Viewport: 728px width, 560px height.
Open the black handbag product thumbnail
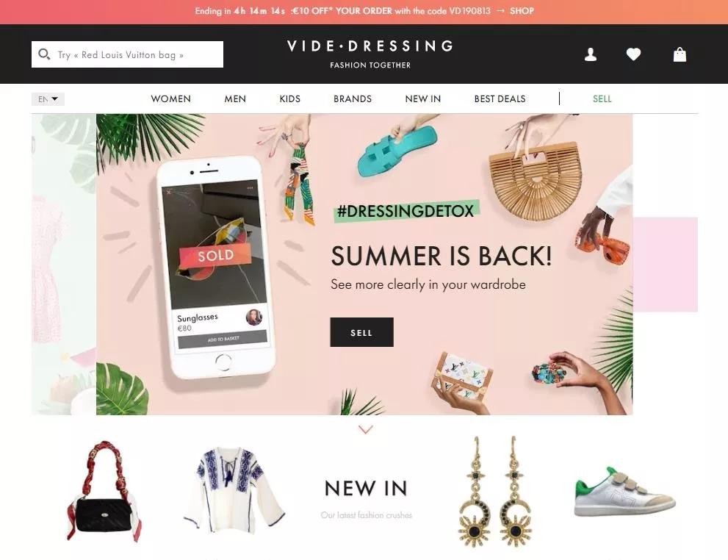click(104, 491)
